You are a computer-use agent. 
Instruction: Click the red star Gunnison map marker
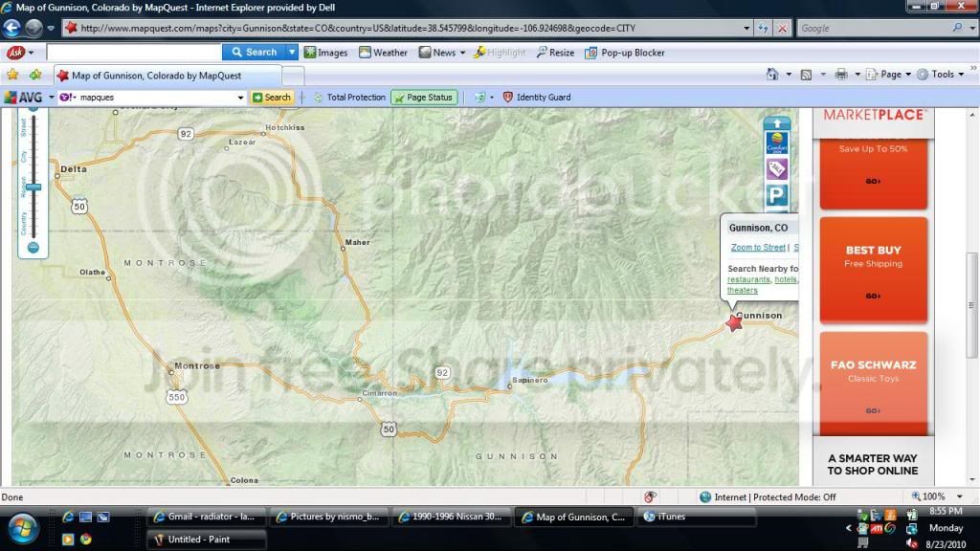click(734, 323)
